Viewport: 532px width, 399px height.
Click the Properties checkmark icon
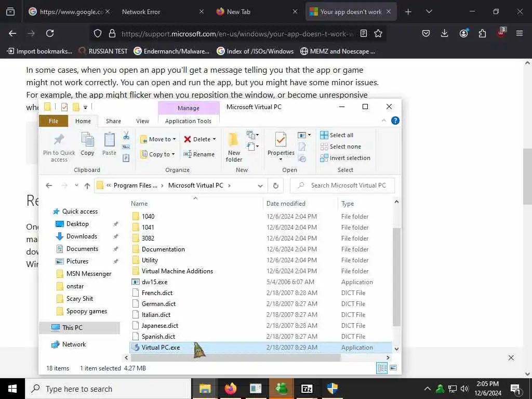pos(281,140)
